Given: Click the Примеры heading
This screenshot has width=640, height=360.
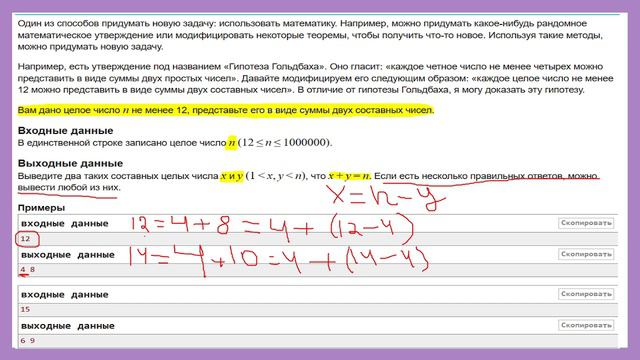Looking at the screenshot, I should coord(41,208).
